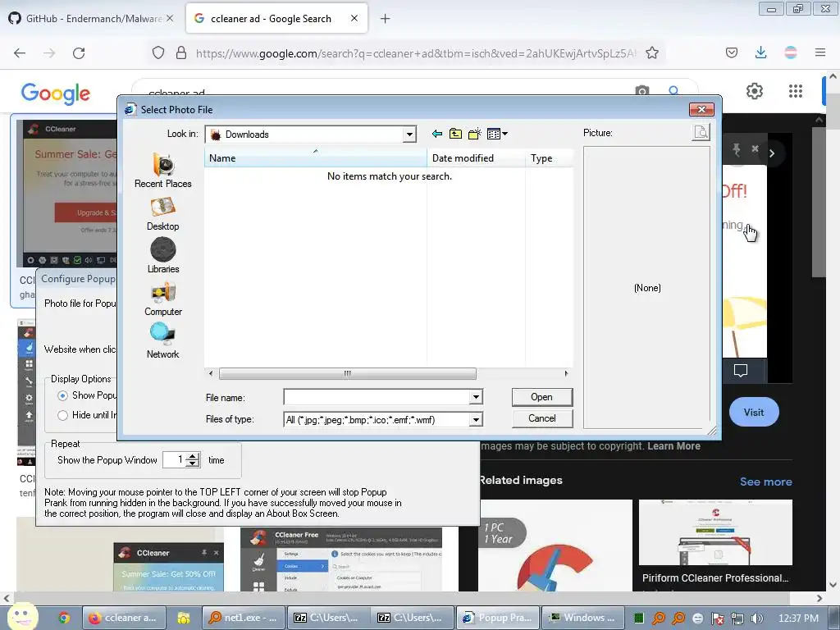Open Chrome from the taskbar
The image size is (840, 630).
click(64, 618)
